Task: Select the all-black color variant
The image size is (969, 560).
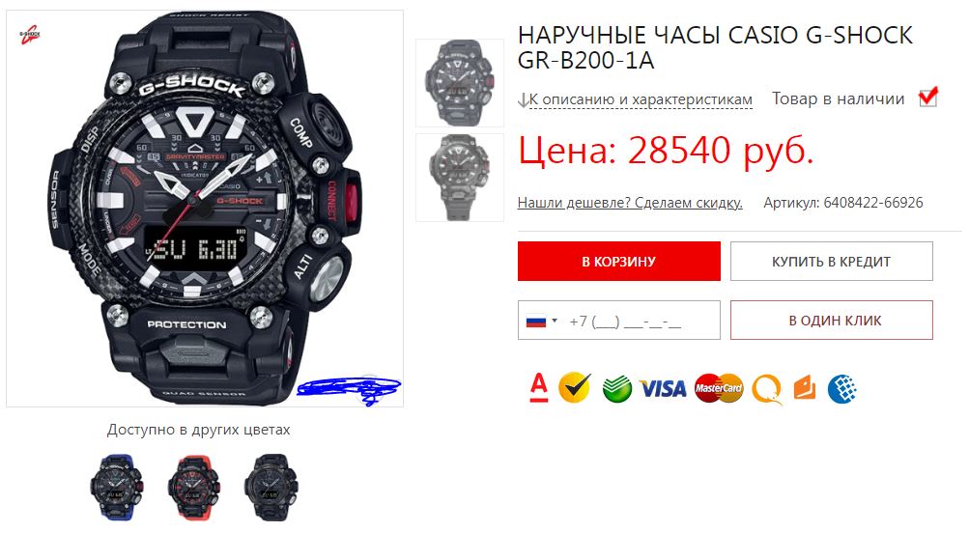Action: (271, 488)
